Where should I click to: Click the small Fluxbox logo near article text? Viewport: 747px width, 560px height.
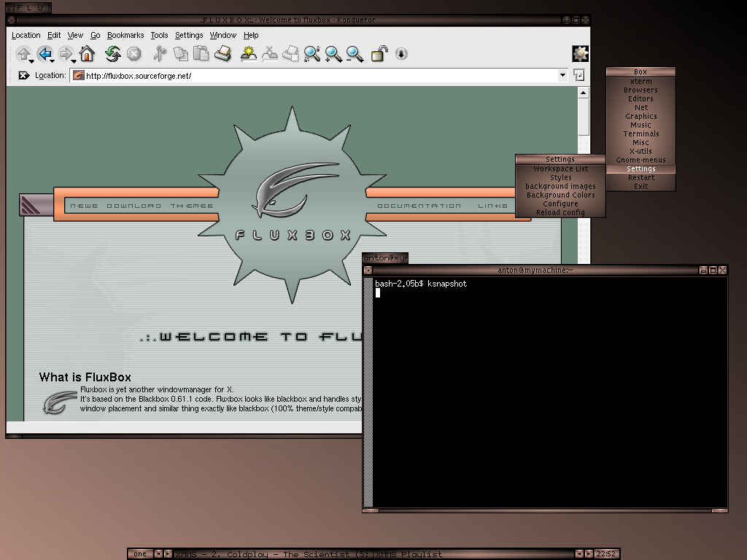coord(60,402)
